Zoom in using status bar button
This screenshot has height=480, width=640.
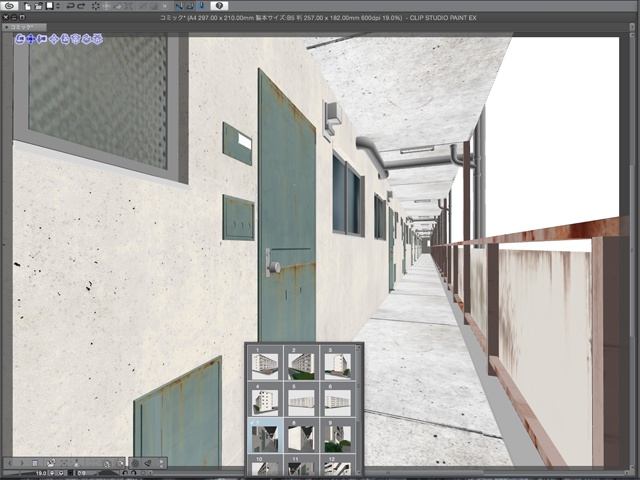[61, 473]
